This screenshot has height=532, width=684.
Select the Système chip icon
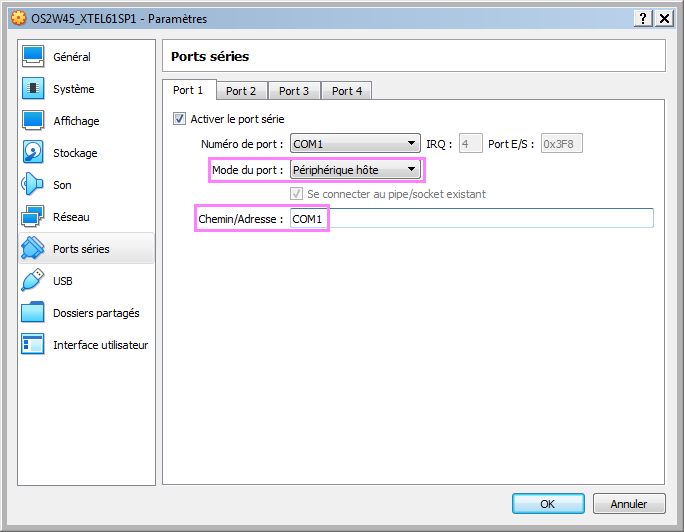point(33,89)
